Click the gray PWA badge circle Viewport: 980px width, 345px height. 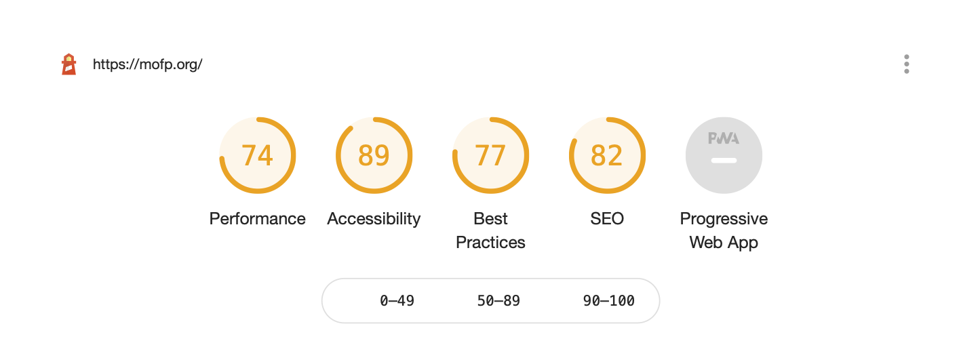coord(724,155)
